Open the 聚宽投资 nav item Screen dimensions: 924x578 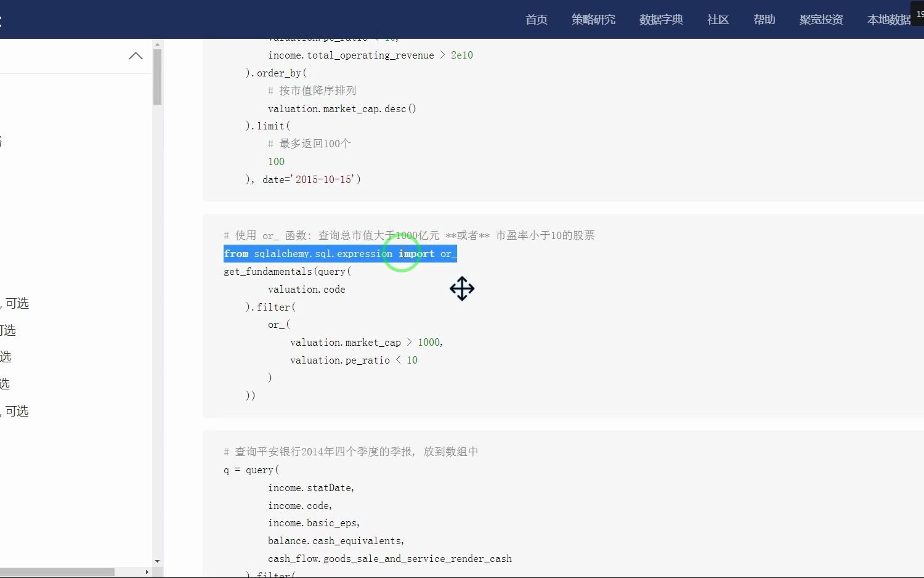(821, 20)
